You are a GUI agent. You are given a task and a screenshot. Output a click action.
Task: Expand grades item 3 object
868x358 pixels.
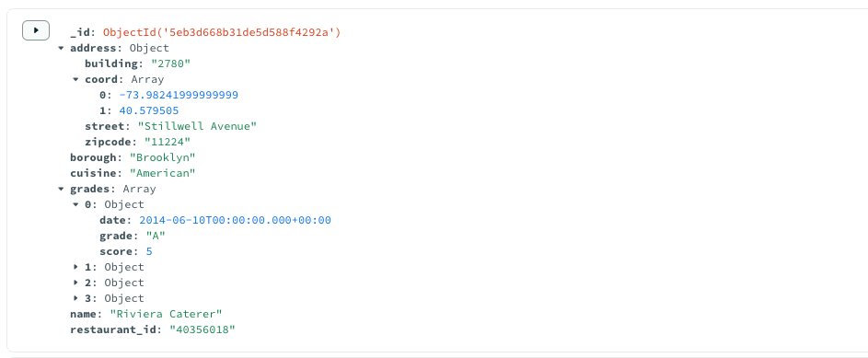coord(75,298)
